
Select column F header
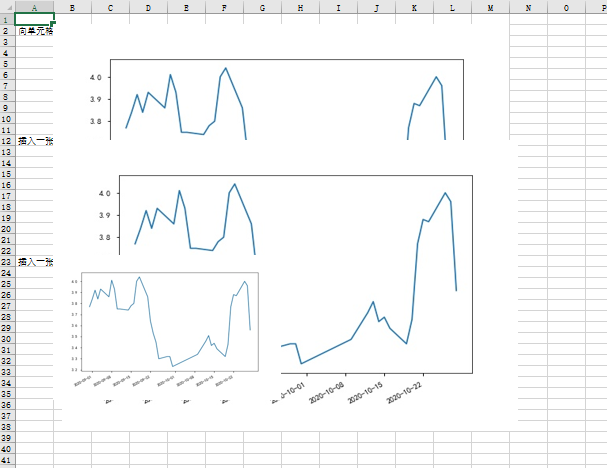pos(224,7)
